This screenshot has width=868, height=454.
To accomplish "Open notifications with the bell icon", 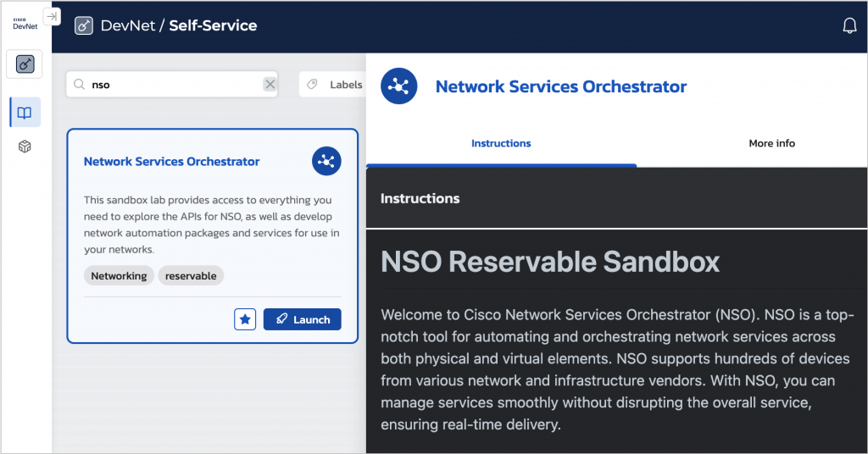I will click(x=849, y=26).
